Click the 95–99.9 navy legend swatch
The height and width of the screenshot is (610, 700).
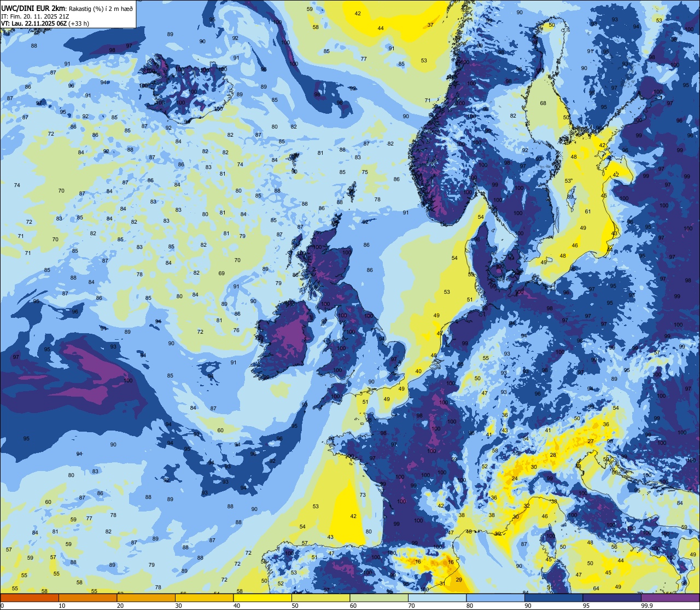tap(612, 597)
